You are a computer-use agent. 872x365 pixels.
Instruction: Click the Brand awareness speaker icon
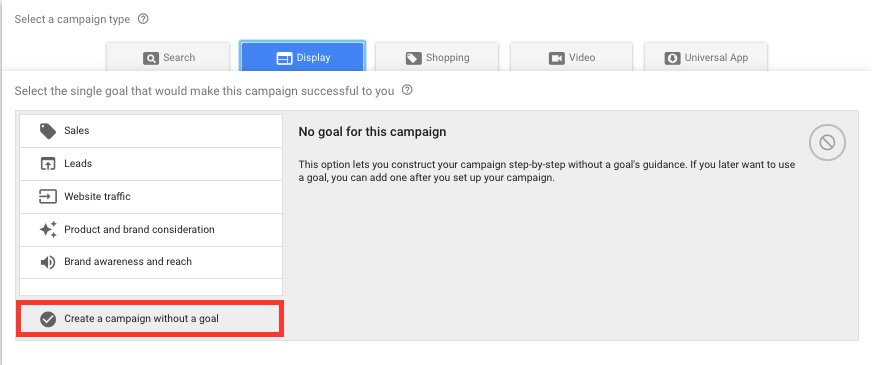point(48,262)
